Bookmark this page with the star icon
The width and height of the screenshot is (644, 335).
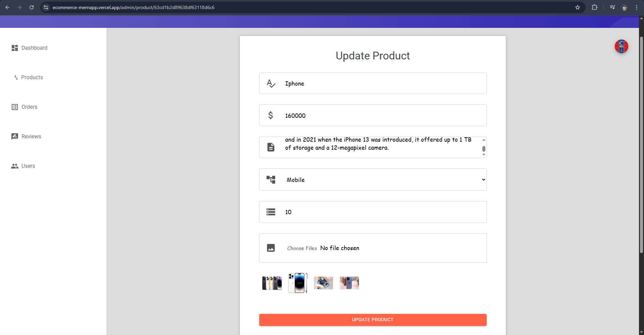click(578, 7)
